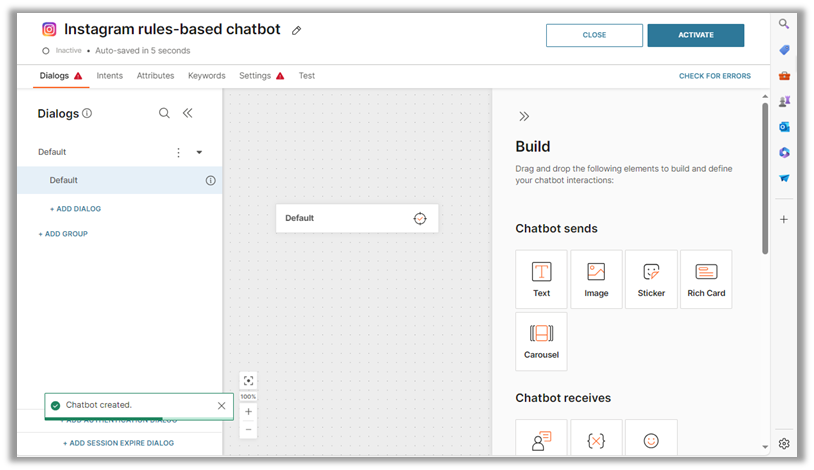This screenshot has width=814, height=470.
Task: Open the Test tab
Action: click(x=306, y=76)
